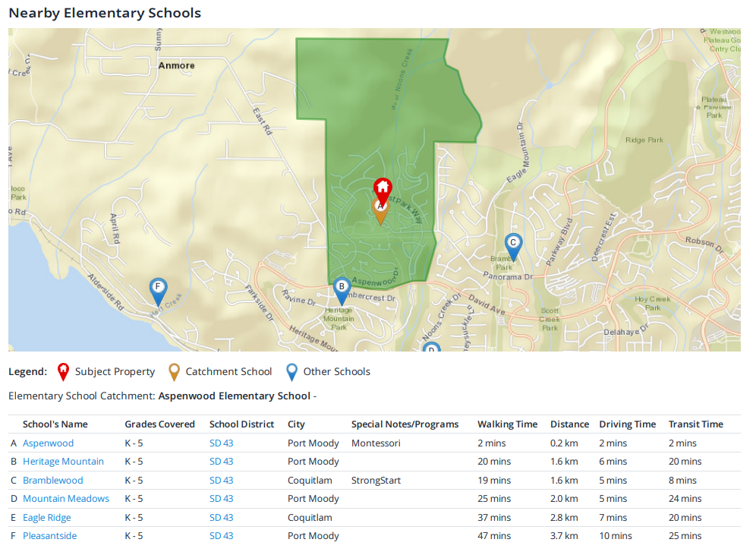Click the East Rd road label
756x555 pixels.
coord(263,121)
